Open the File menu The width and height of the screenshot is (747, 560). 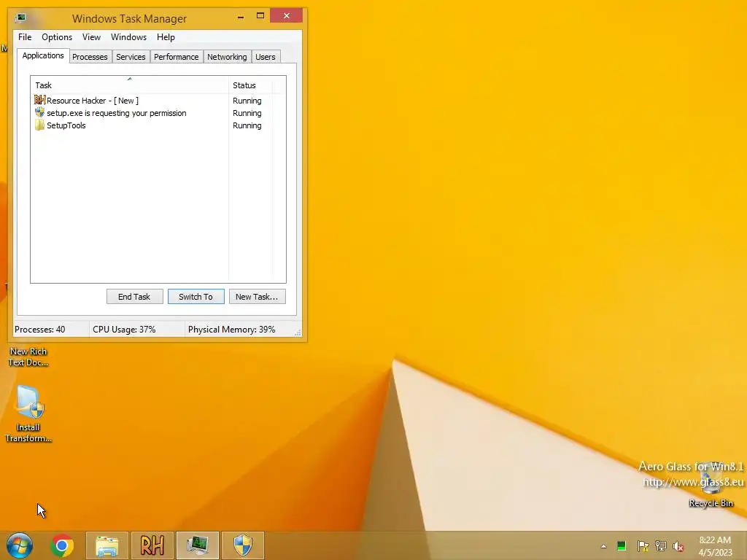(x=25, y=37)
